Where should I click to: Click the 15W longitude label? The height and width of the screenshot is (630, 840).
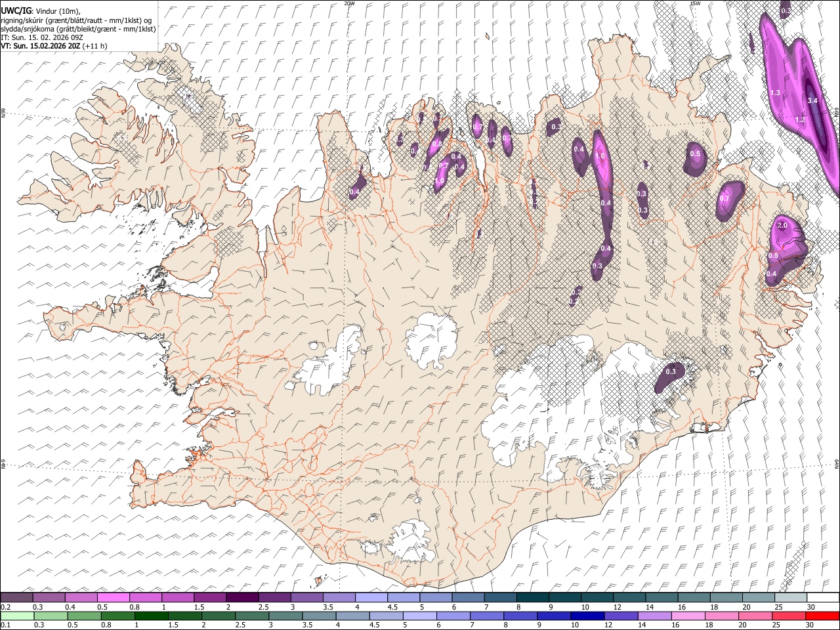pos(694,3)
